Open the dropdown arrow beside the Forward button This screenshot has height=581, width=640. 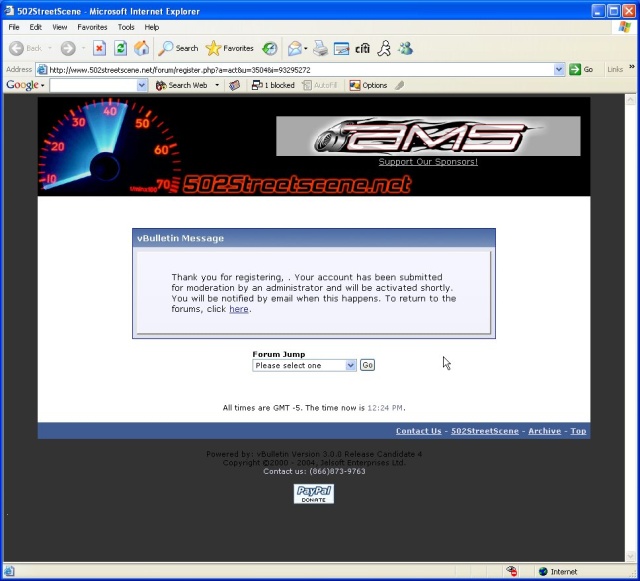[83, 48]
